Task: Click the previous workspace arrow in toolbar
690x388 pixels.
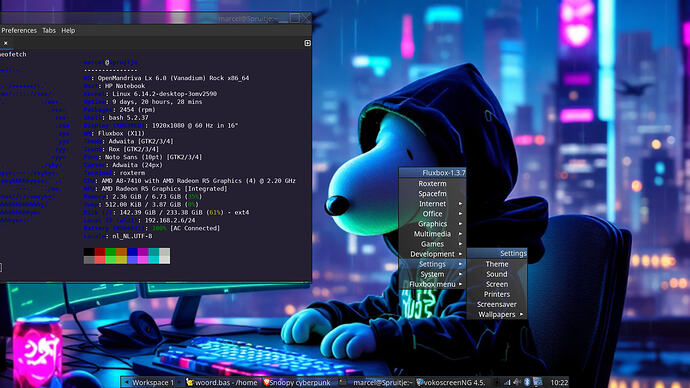Action: (126, 382)
